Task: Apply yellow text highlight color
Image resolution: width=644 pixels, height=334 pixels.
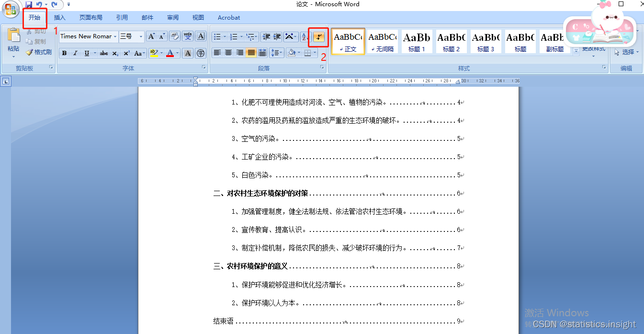Action: pos(153,53)
